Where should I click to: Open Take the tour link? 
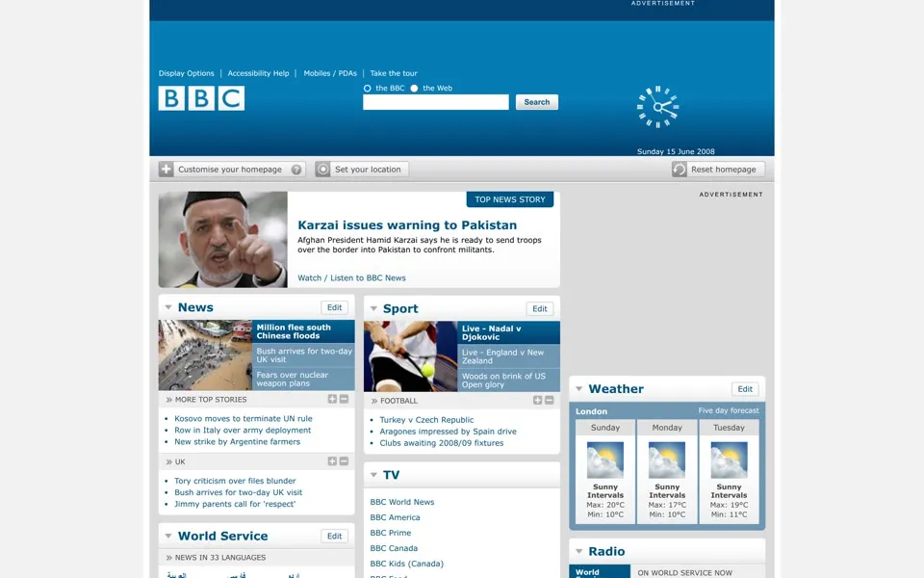tap(394, 73)
